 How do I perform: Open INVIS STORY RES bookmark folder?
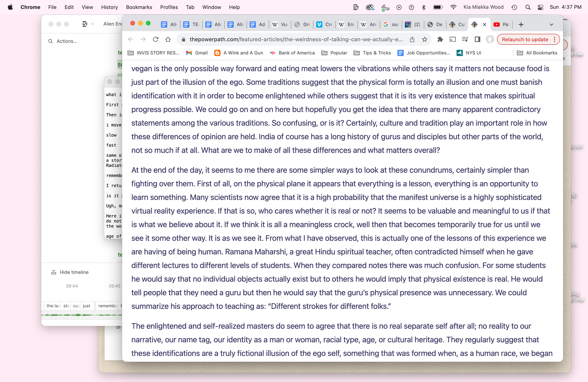tap(153, 53)
